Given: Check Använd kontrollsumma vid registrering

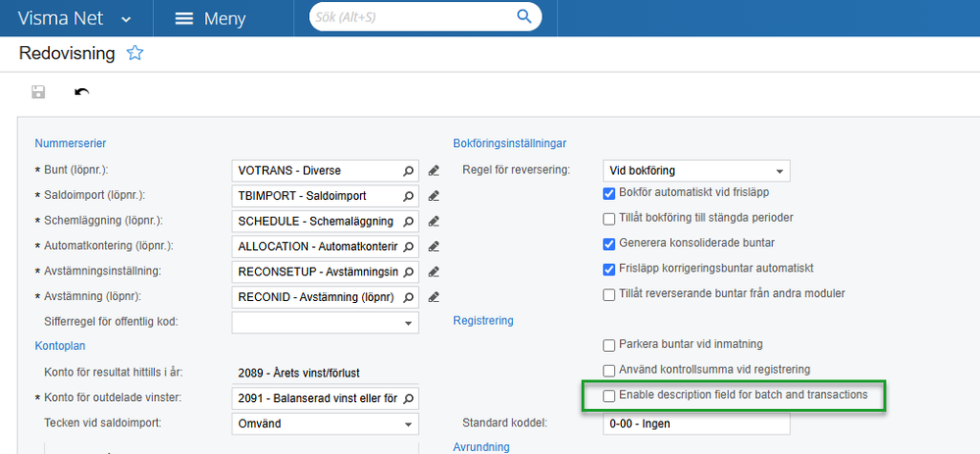Looking at the screenshot, I should (x=609, y=371).
